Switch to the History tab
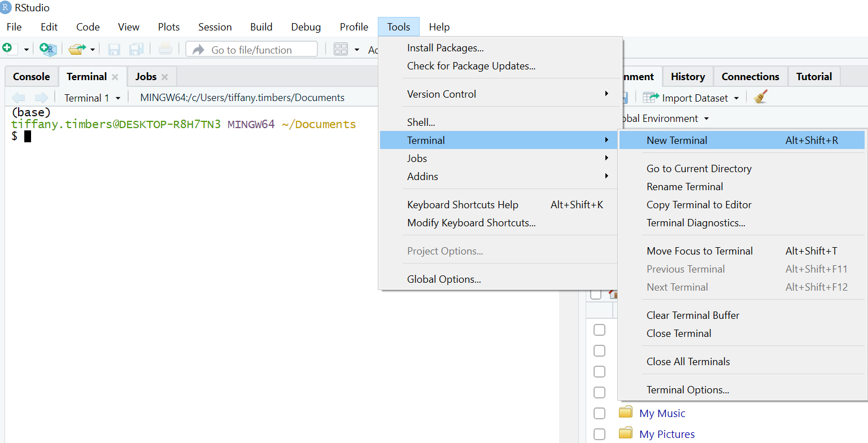 pos(687,77)
